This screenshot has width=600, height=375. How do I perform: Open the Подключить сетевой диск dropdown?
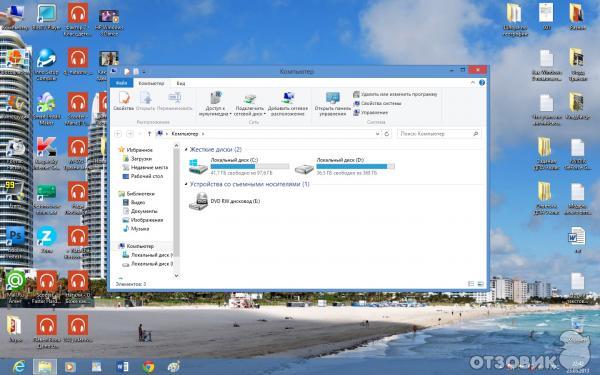coord(249,104)
